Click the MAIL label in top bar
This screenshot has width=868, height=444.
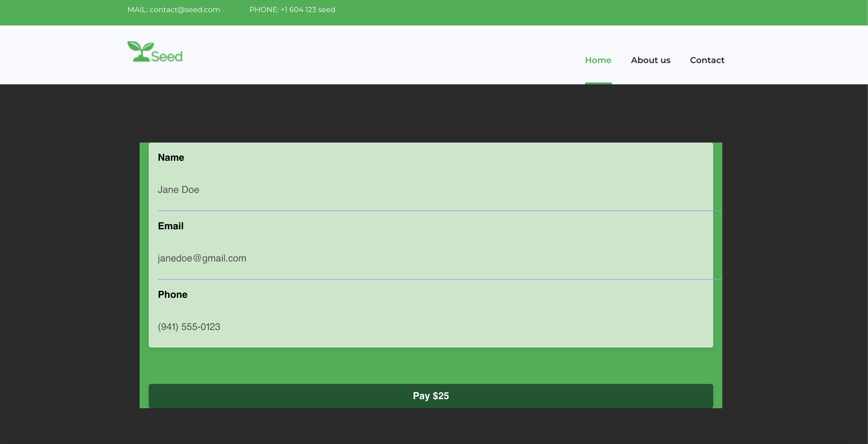pos(137,10)
